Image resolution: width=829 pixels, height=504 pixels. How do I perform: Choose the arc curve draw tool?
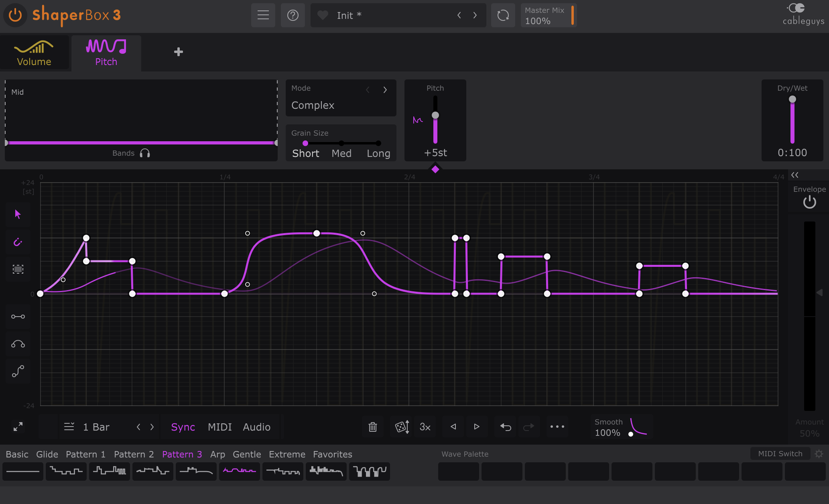18,344
